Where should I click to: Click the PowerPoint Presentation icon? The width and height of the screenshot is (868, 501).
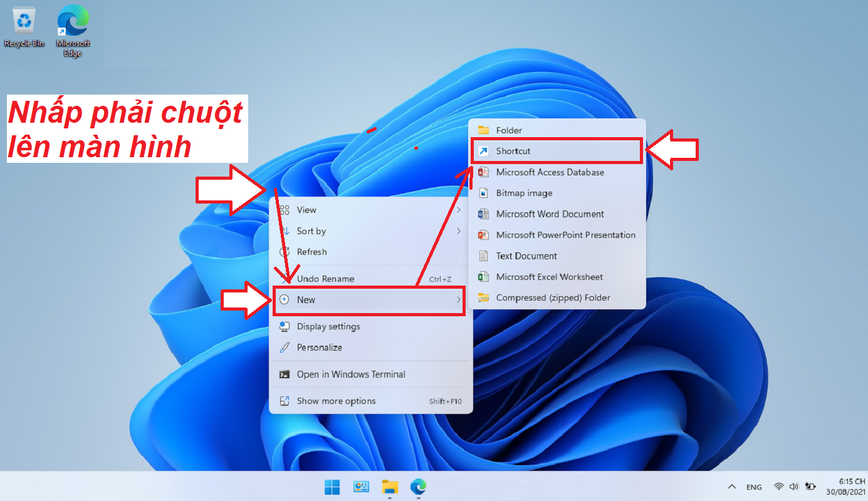[x=483, y=235]
